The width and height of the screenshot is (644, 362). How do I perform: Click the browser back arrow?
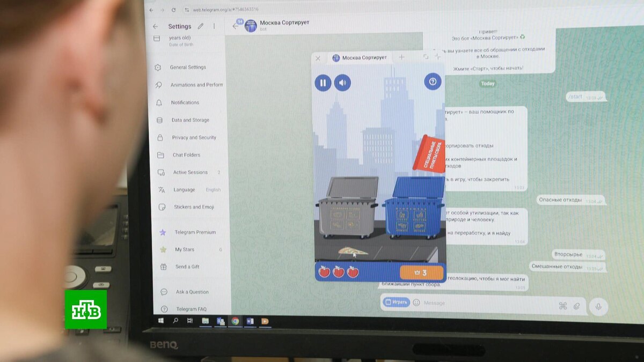tap(152, 10)
